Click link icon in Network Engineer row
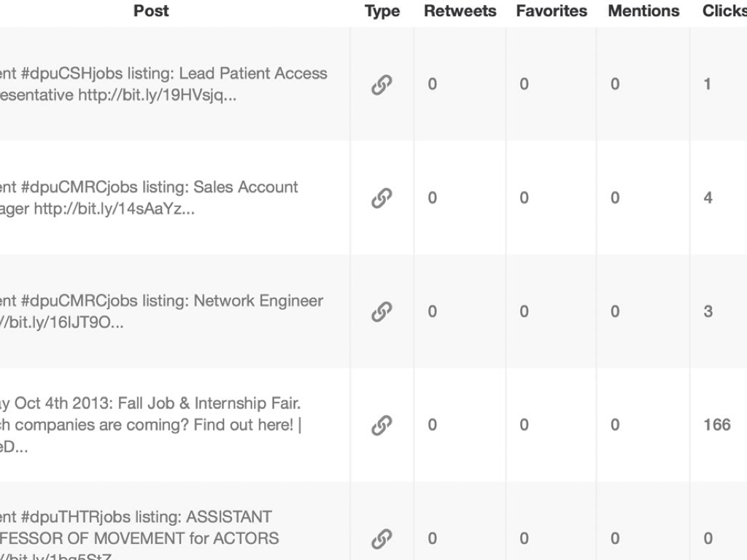 [x=382, y=311]
